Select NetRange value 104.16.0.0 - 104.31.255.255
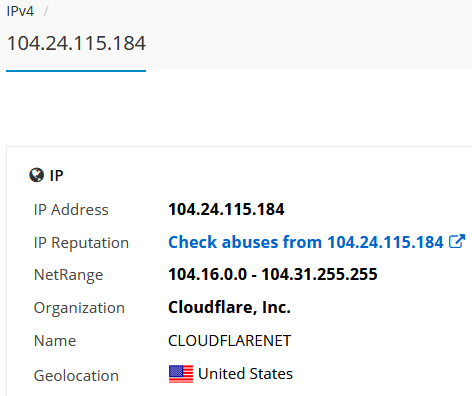The image size is (472, 396). pos(273,274)
